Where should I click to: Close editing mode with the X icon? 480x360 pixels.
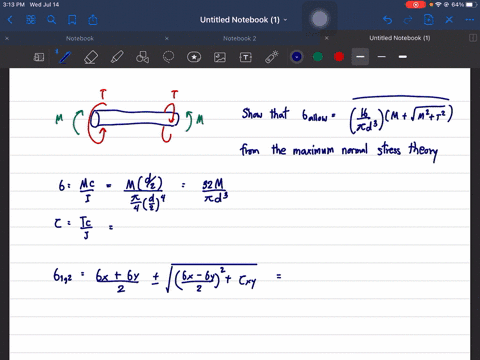click(449, 20)
